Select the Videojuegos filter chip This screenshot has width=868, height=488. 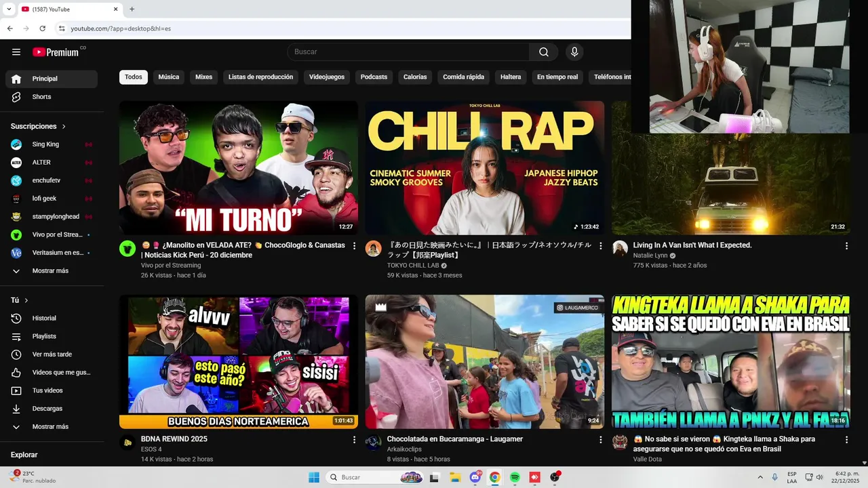327,77
